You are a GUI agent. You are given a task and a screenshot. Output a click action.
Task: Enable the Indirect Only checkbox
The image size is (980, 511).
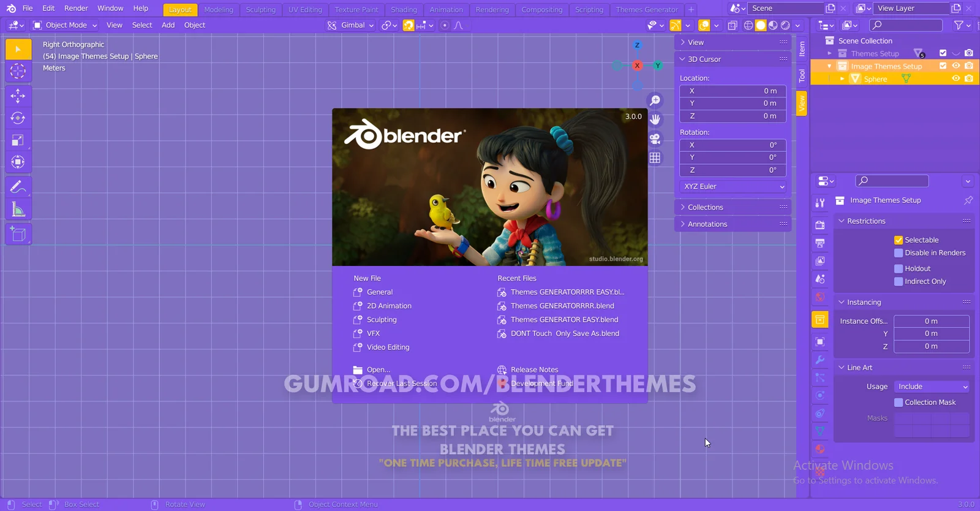(x=899, y=282)
